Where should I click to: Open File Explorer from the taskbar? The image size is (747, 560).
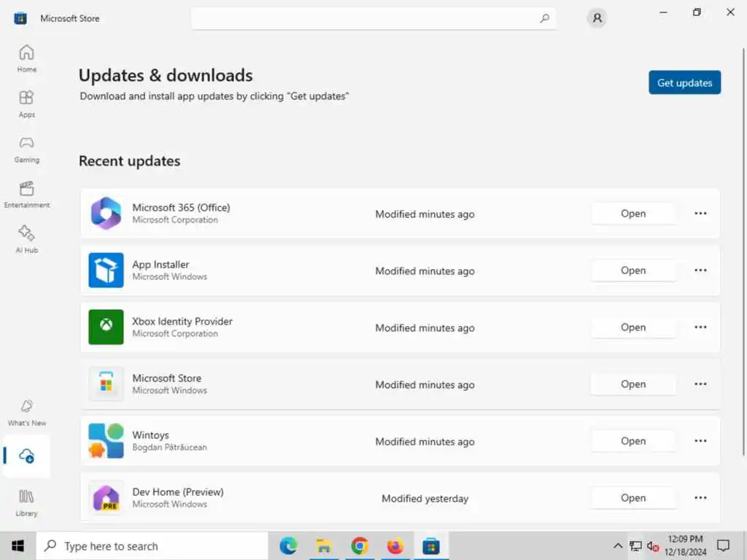324,545
